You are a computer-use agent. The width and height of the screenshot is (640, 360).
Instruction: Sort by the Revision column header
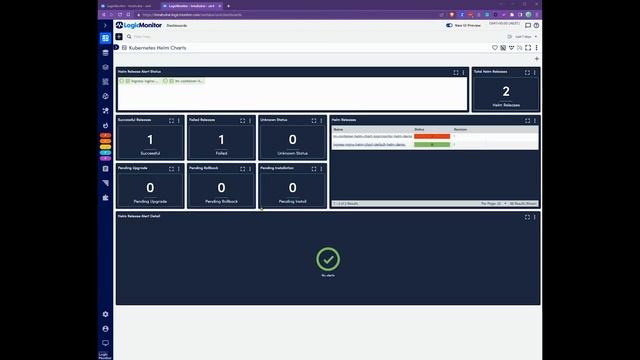point(460,129)
